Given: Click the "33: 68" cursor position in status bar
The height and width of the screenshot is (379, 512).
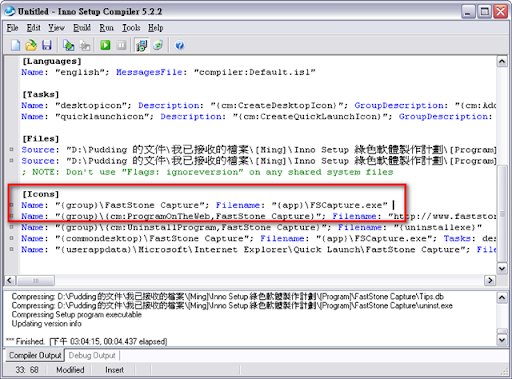Looking at the screenshot, I should pyautogui.click(x=27, y=370).
